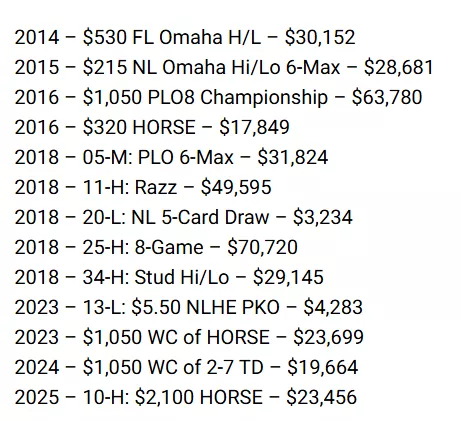Click the 34-H: Stud Hi/Lo line
This screenshot has width=461, height=421.
pos(169,277)
